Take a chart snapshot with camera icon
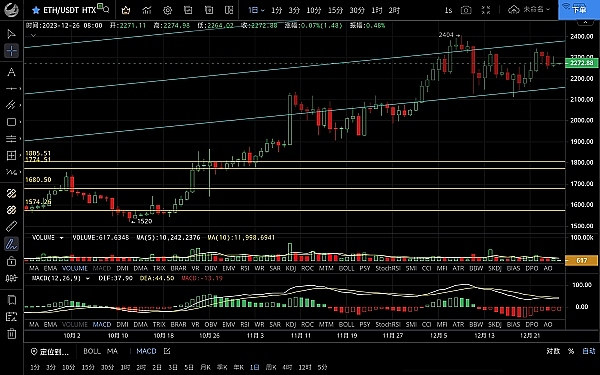600x375 pixels. click(x=466, y=10)
